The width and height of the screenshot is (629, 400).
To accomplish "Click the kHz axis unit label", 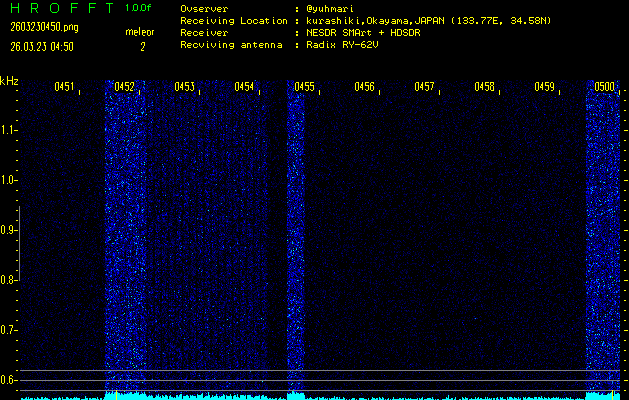I will coord(9,81).
